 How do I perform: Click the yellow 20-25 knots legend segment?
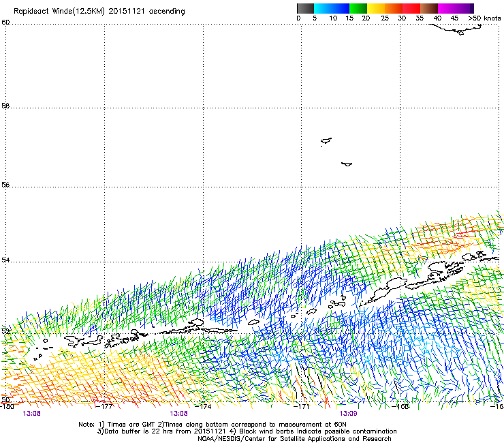[x=376, y=8]
